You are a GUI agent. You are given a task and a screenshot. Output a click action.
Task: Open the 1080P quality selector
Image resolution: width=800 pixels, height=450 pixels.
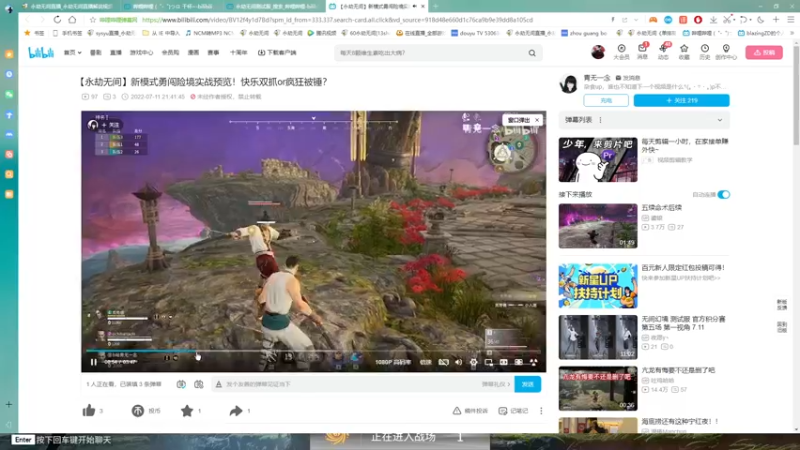click(393, 362)
